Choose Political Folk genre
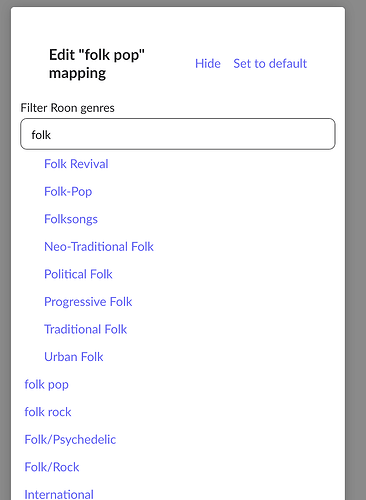 [78, 274]
